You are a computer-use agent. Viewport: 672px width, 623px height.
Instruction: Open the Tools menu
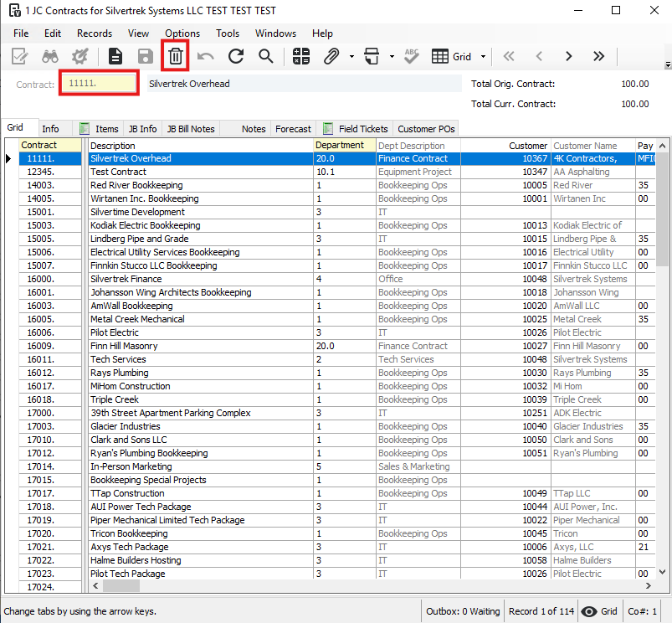(x=227, y=33)
